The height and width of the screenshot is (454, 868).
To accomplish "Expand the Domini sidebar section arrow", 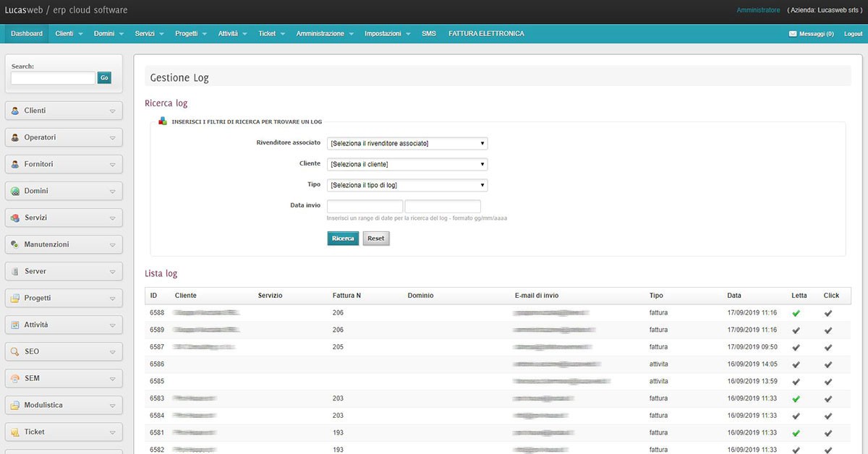I will [x=112, y=192].
